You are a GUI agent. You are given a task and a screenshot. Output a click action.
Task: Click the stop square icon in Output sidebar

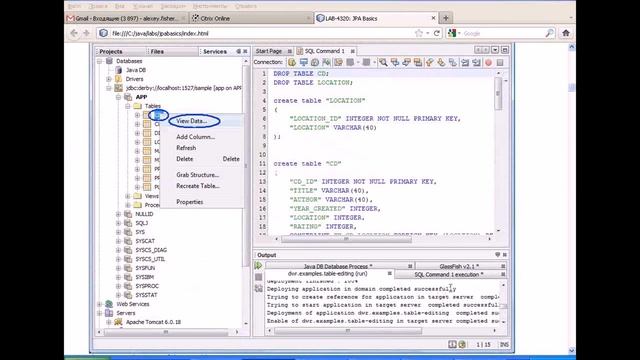[258, 277]
